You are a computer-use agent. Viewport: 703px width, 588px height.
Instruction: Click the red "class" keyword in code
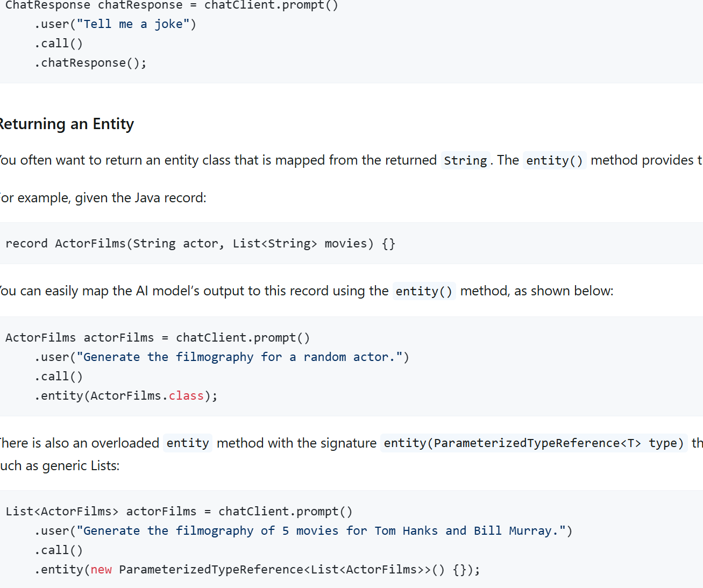(x=186, y=396)
